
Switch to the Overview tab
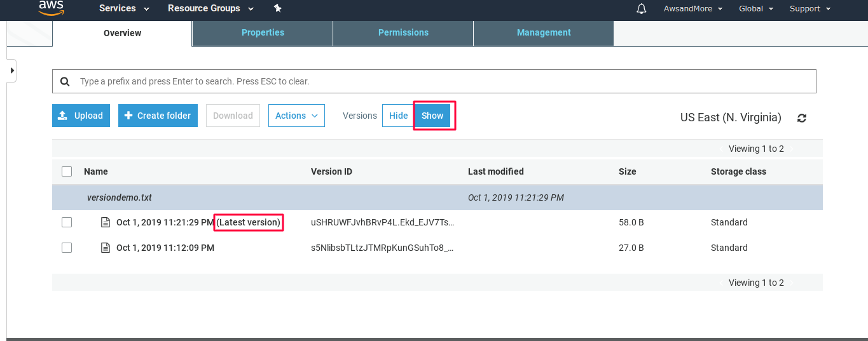tap(122, 33)
